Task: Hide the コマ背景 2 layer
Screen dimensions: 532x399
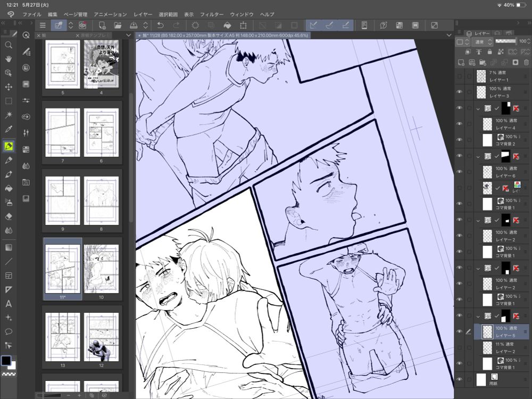Action: tap(460, 140)
